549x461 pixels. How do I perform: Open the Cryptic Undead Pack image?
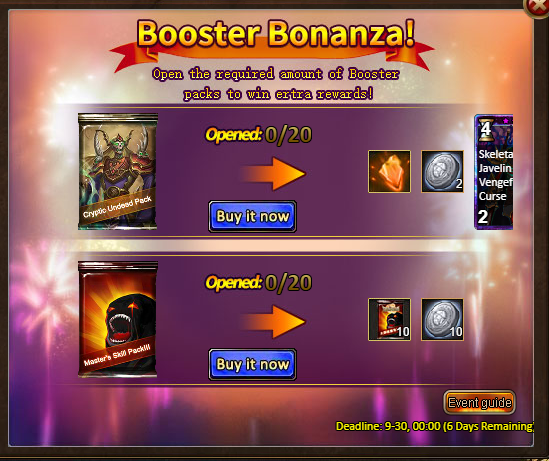(118, 172)
